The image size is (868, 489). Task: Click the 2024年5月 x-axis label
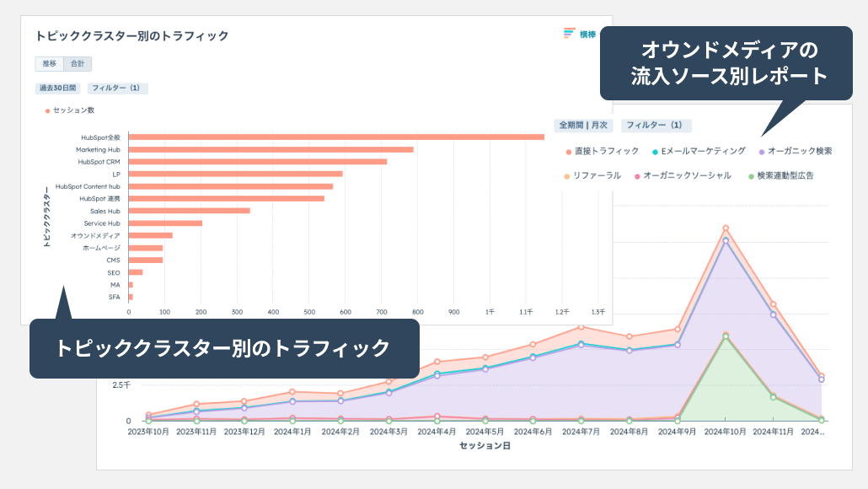[x=485, y=432]
